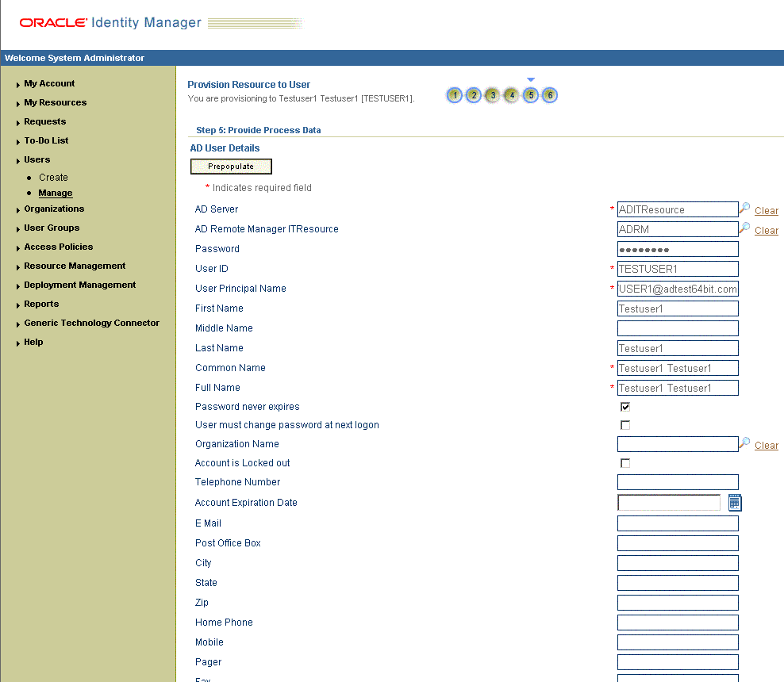Click the City field
Viewport: 784px width, 682px height.
coord(678,563)
